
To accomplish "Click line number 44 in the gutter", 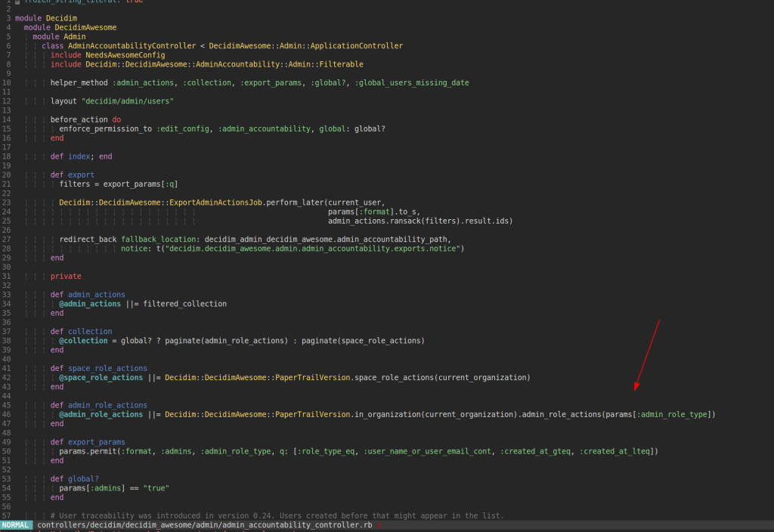I will pos(6,396).
